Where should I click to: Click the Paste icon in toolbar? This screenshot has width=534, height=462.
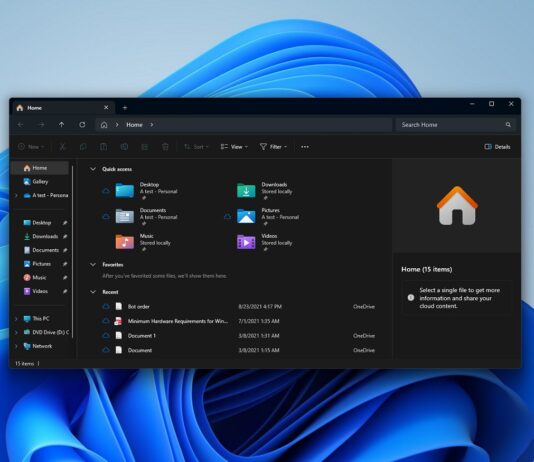pyautogui.click(x=104, y=147)
